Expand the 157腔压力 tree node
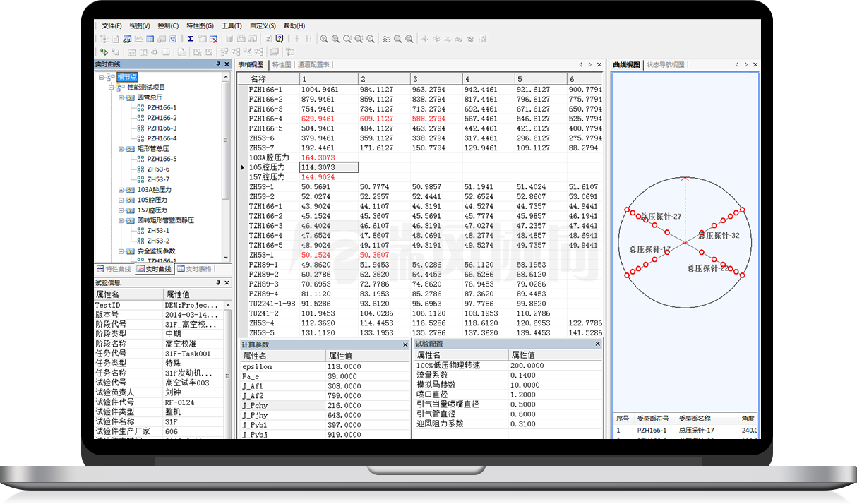 click(x=121, y=210)
